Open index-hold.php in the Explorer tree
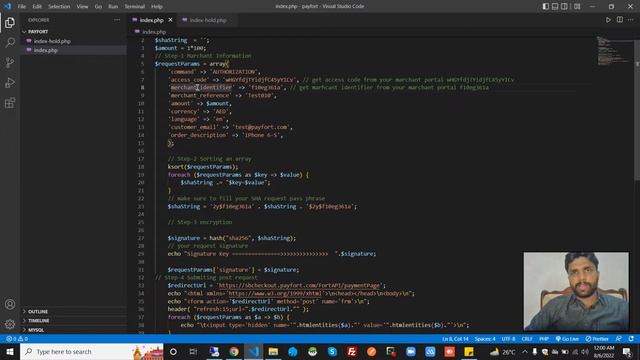This screenshot has height=360, width=640. point(73,41)
